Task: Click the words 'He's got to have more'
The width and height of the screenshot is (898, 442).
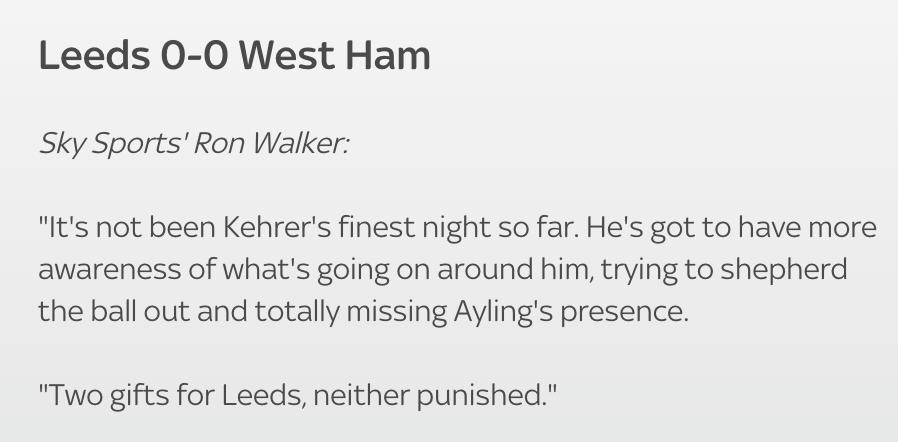Action: 731,228
